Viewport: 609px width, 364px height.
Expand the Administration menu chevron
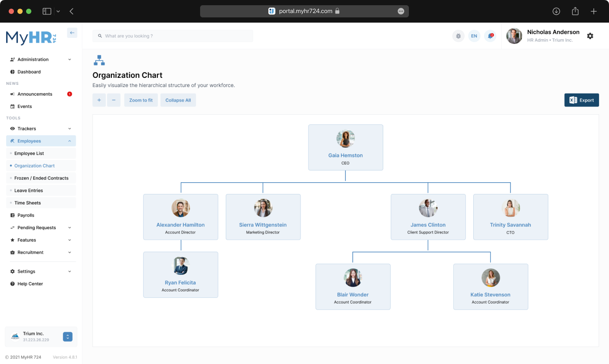(70, 60)
